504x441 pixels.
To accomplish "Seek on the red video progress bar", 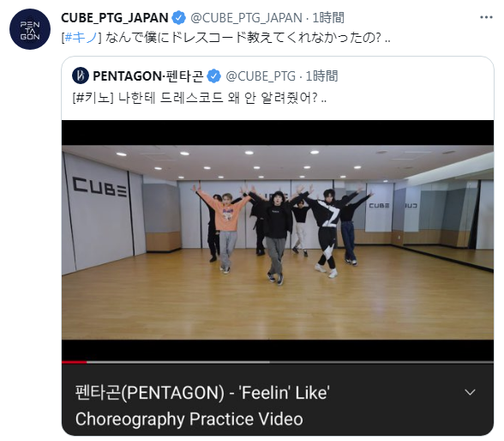I will click(x=75, y=362).
